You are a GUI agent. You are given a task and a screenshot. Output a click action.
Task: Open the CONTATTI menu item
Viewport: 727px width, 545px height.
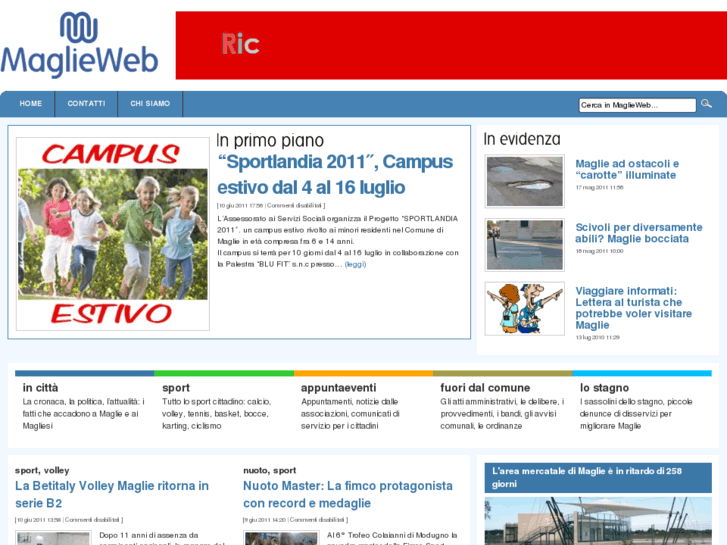pyautogui.click(x=86, y=103)
